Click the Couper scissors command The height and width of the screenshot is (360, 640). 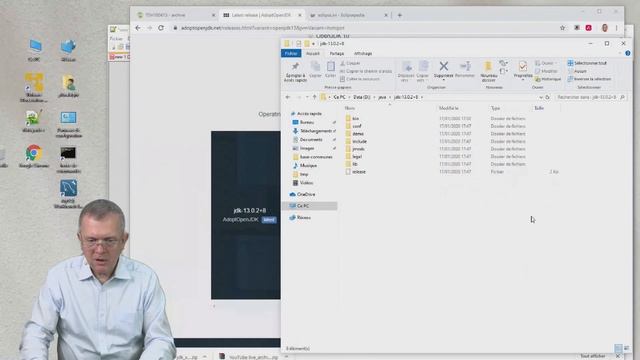tap(350, 63)
